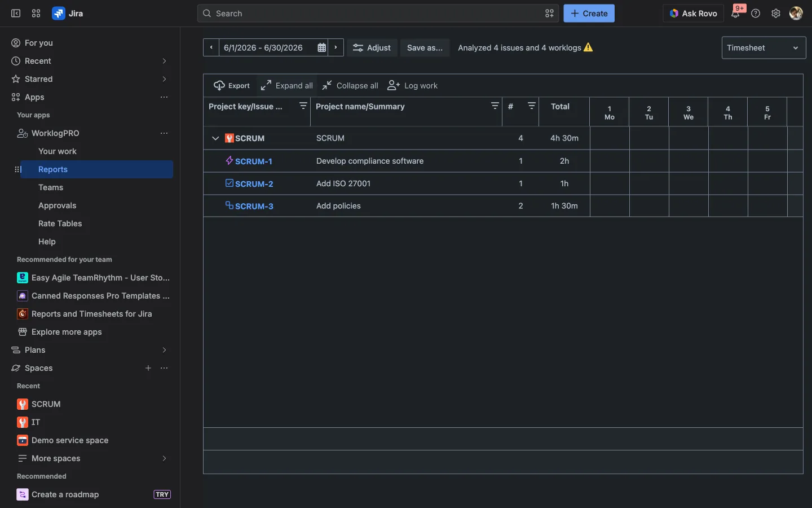812x508 pixels.
Task: Click the plus icon next to Spaces
Action: [148, 368]
